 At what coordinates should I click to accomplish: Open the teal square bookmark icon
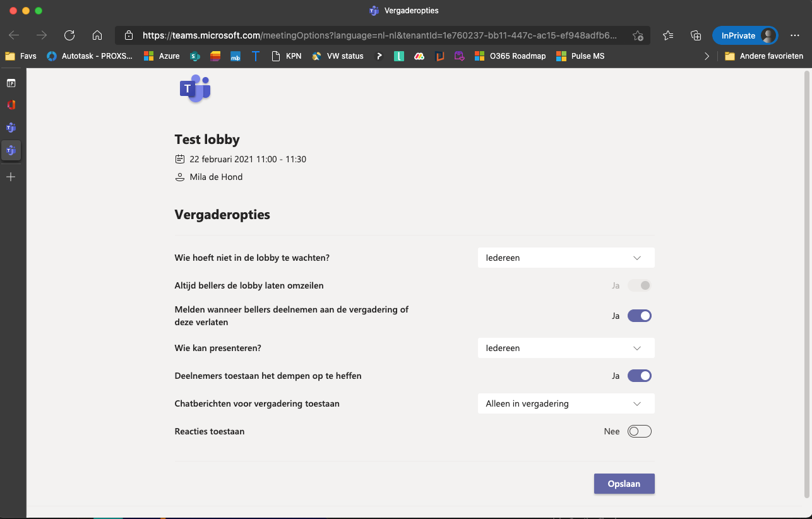pos(398,56)
